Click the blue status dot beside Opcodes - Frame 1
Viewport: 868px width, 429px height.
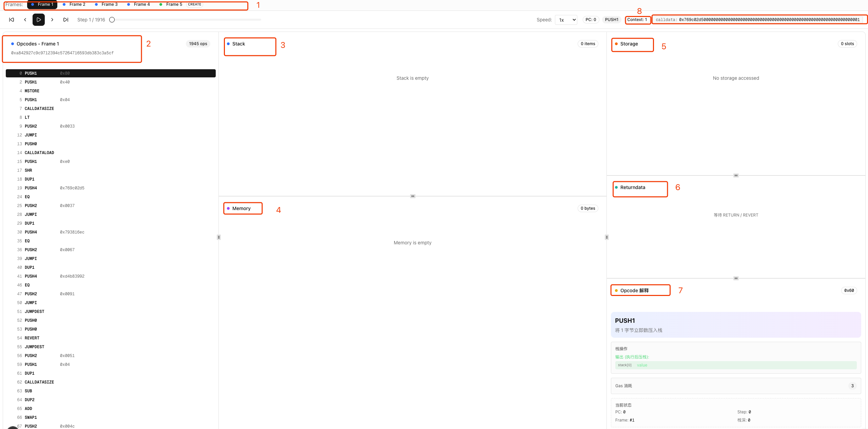point(13,43)
